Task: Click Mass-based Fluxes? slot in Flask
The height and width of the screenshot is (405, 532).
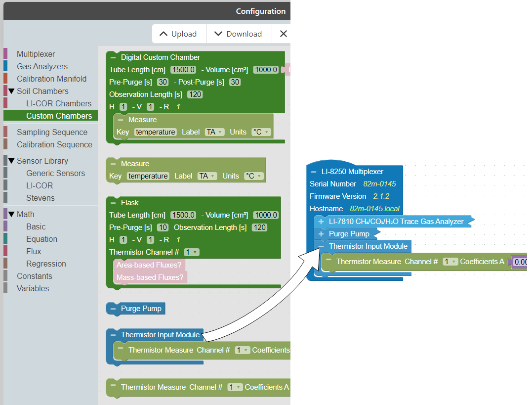Action: (150, 277)
